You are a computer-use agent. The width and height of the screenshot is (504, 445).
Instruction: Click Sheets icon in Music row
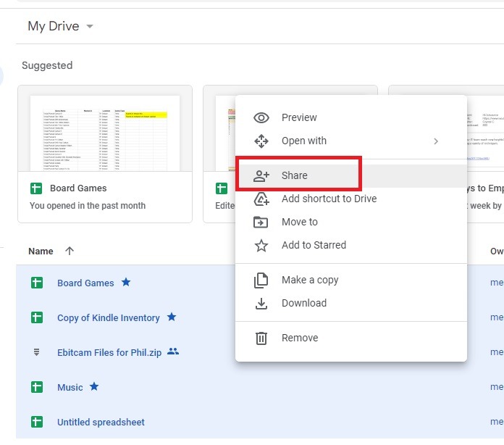point(37,388)
